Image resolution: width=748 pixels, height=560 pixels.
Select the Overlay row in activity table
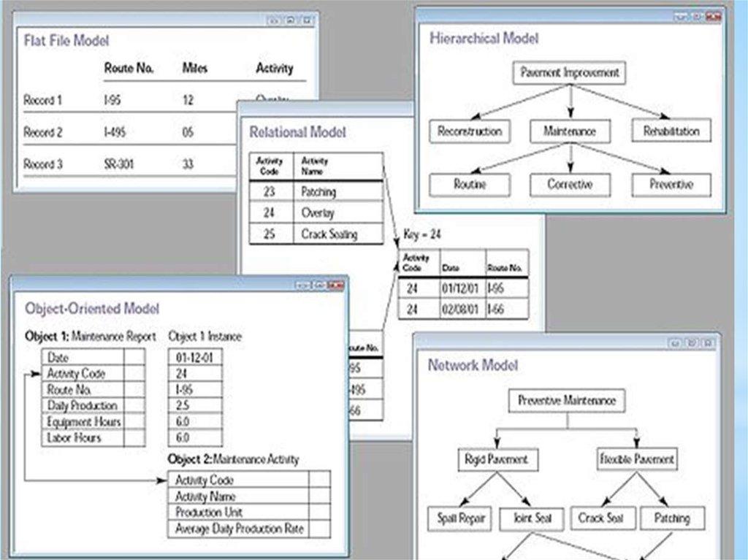click(317, 213)
